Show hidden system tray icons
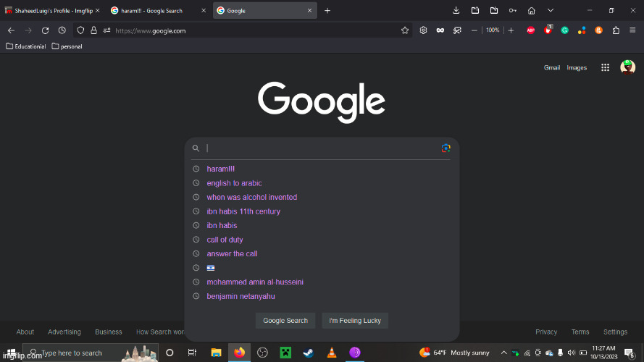This screenshot has width=644, height=362. point(504,353)
